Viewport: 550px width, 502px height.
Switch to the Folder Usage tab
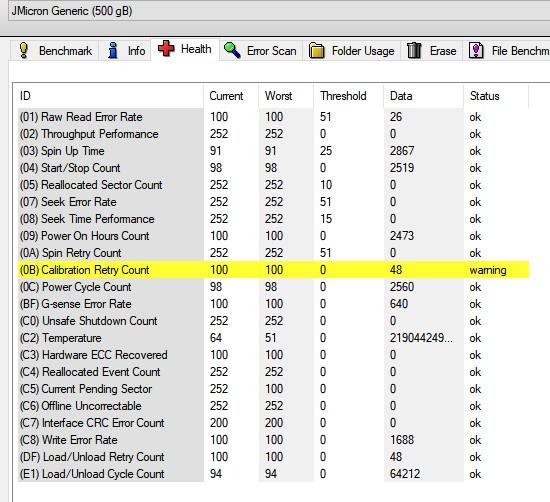tap(351, 51)
